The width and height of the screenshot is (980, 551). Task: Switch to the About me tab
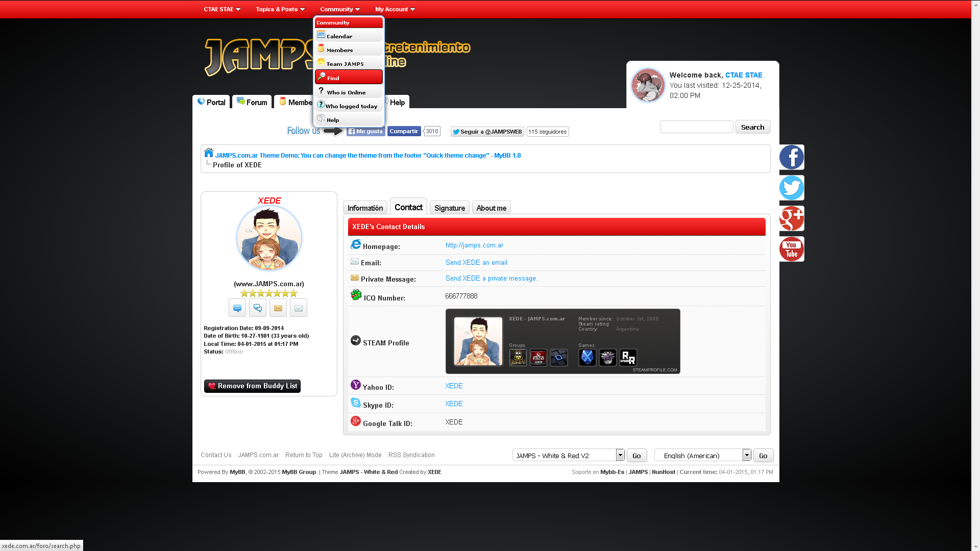click(491, 208)
